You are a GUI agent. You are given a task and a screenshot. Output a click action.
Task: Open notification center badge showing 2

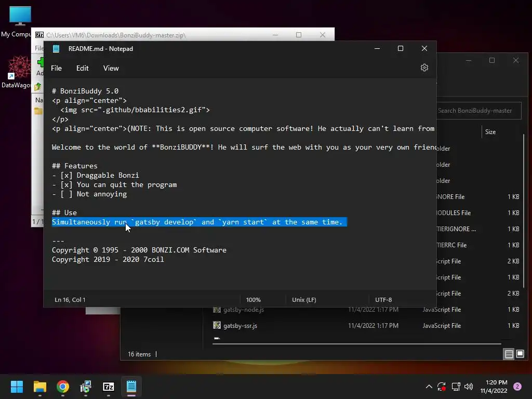point(517,387)
